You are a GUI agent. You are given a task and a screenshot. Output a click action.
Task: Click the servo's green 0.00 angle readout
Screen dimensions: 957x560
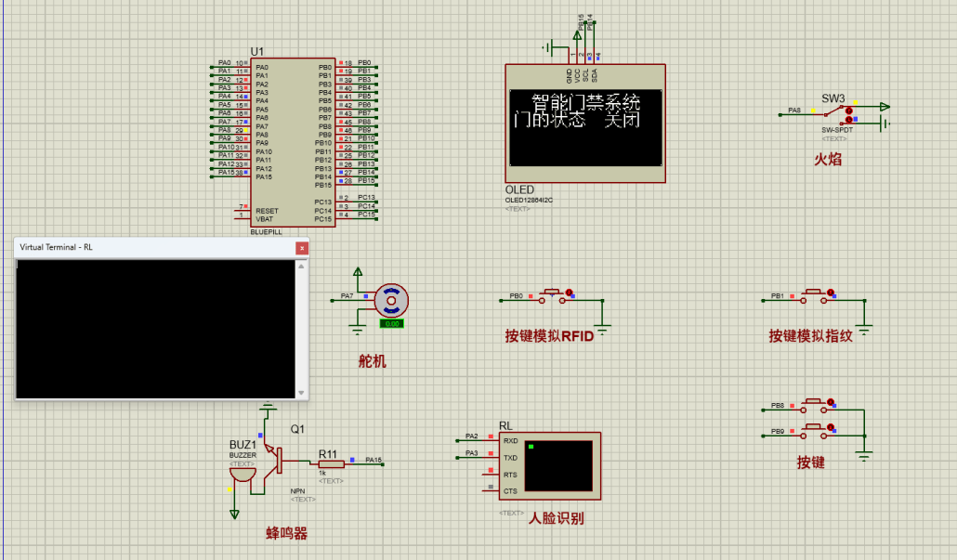[391, 324]
